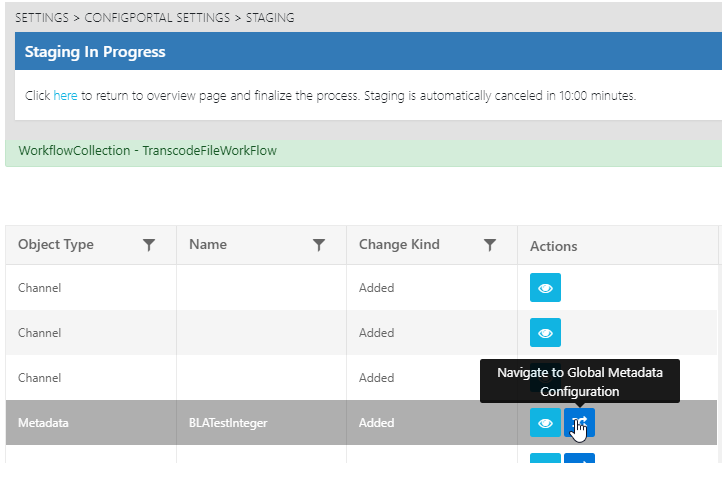The height and width of the screenshot is (501, 722).
Task: Click the eye button in the bottom partial row
Action: click(545, 460)
